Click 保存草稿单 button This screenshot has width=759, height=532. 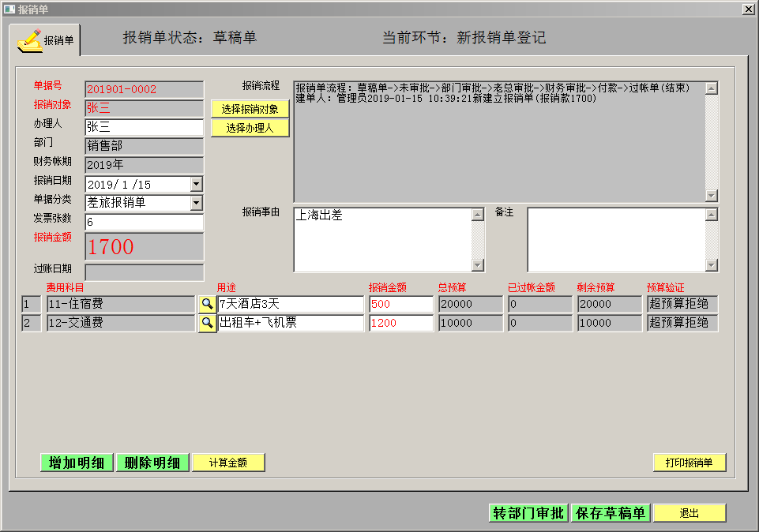[x=611, y=513]
